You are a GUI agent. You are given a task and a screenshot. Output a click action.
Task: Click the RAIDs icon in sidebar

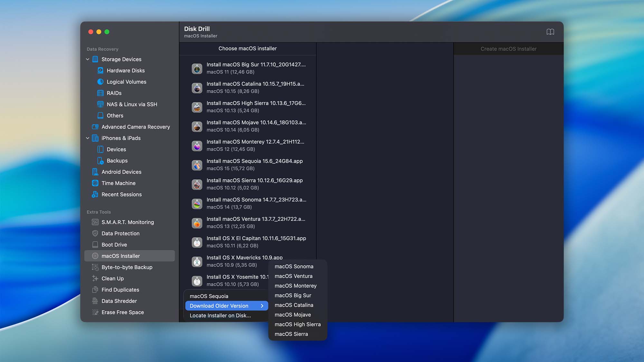[100, 93]
